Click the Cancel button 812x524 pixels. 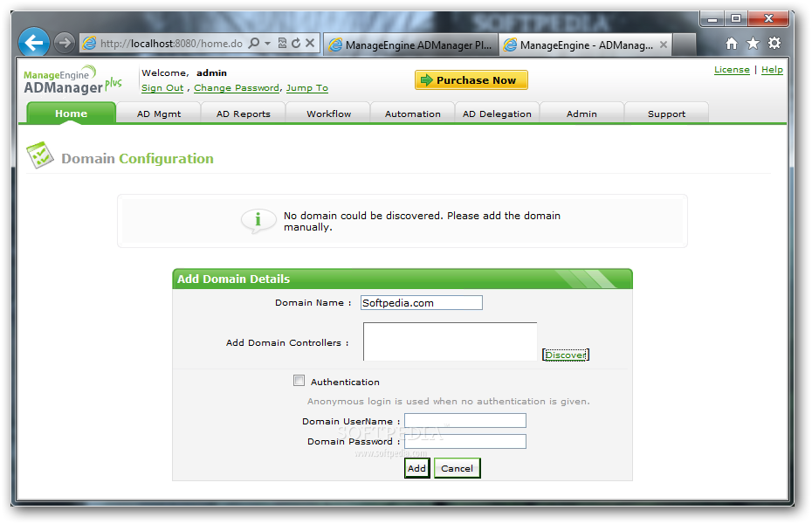tap(457, 468)
